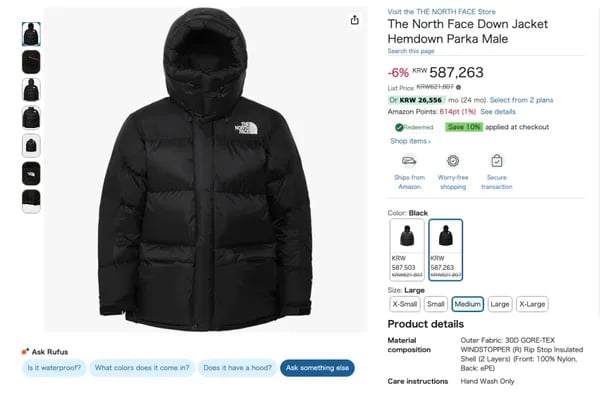Choose the Large size button
Screen dimensions: 600x395
pyautogui.click(x=500, y=304)
